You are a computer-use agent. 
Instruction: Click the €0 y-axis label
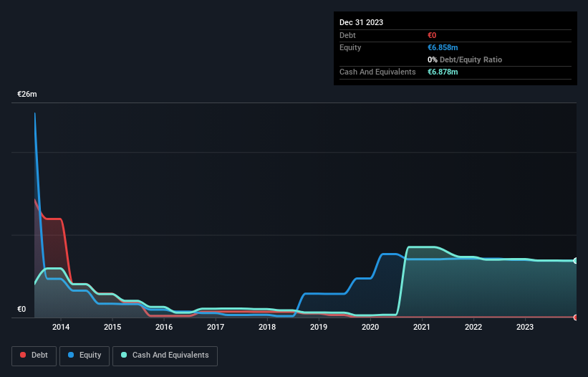coord(21,309)
